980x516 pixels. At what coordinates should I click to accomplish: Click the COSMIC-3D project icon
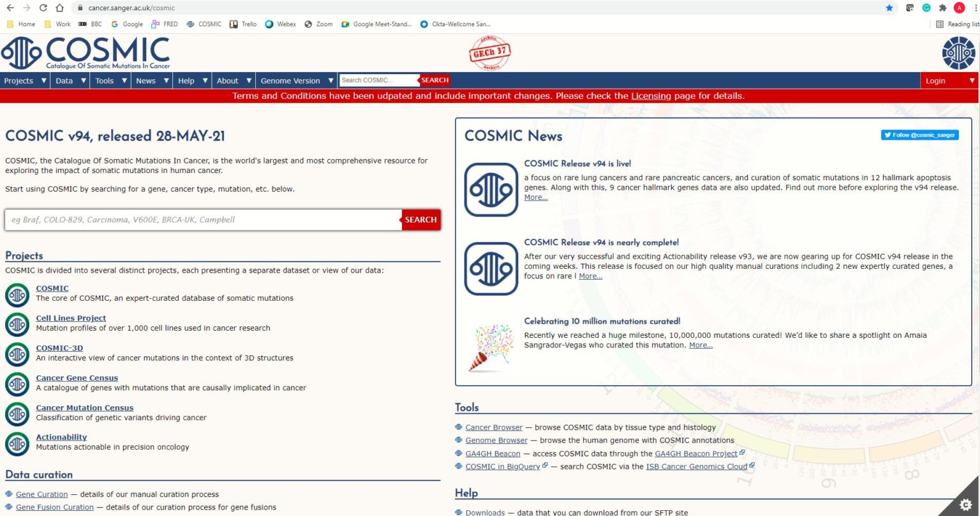click(17, 354)
